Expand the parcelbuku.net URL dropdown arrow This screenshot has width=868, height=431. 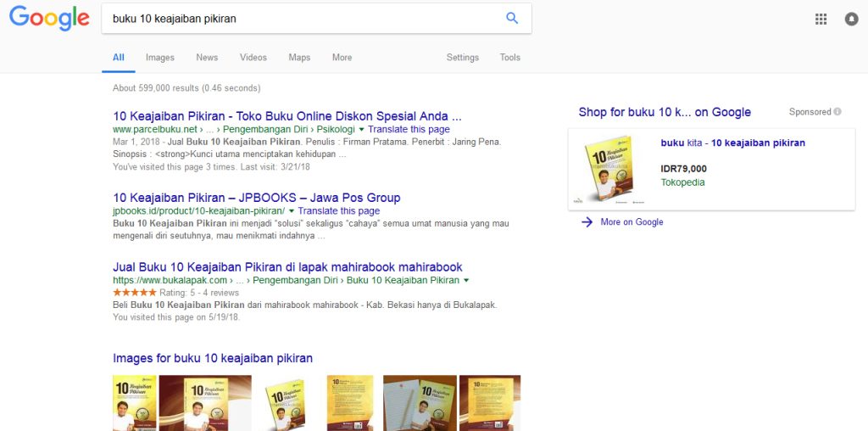(361, 130)
